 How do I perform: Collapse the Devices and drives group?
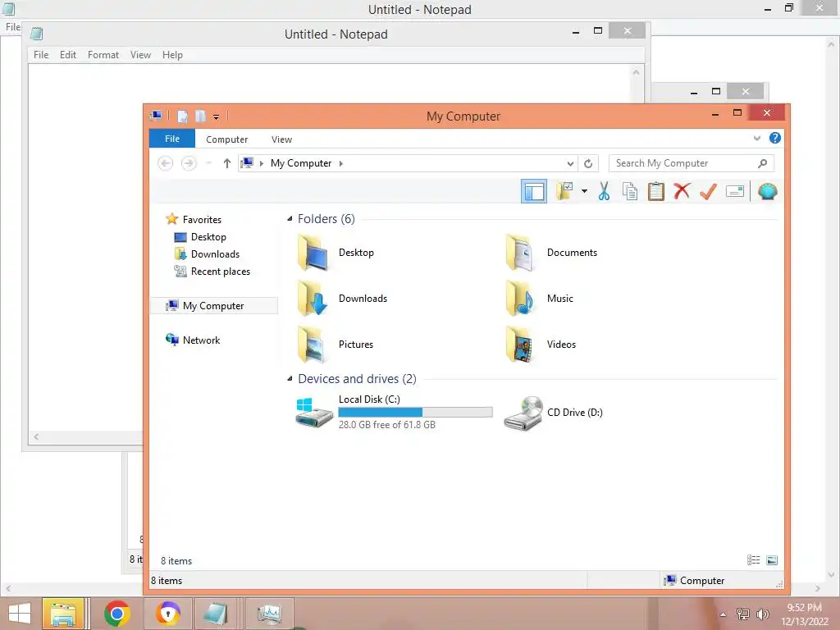pos(290,379)
